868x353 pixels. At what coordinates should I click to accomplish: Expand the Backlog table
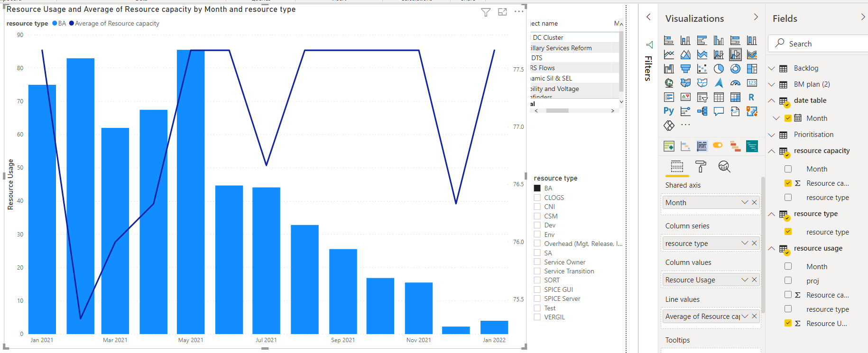[772, 68]
